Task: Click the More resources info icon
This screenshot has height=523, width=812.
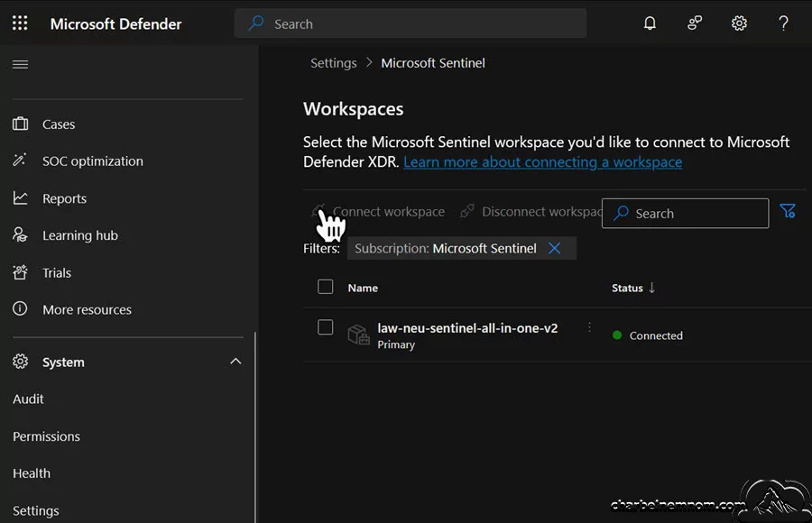Action: (x=20, y=309)
